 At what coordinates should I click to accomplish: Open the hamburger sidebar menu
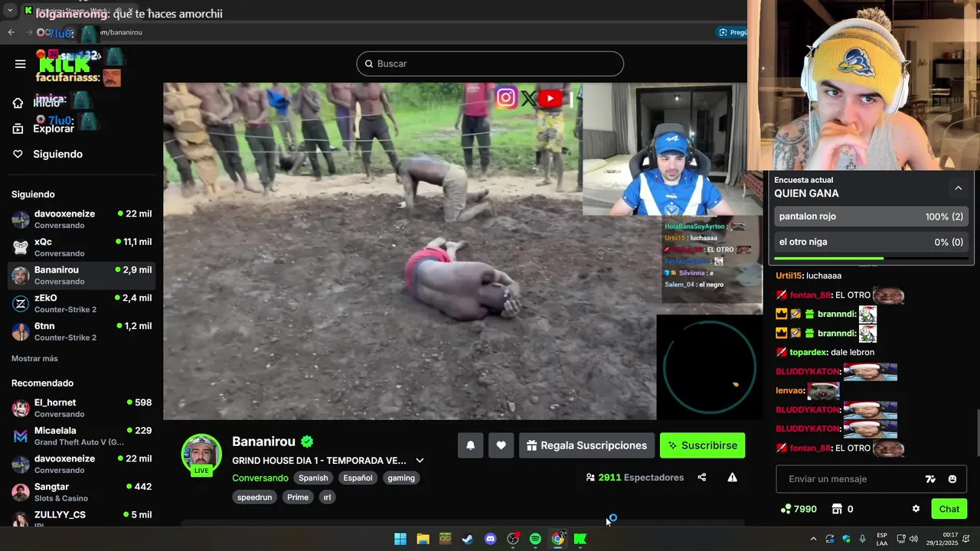(20, 64)
